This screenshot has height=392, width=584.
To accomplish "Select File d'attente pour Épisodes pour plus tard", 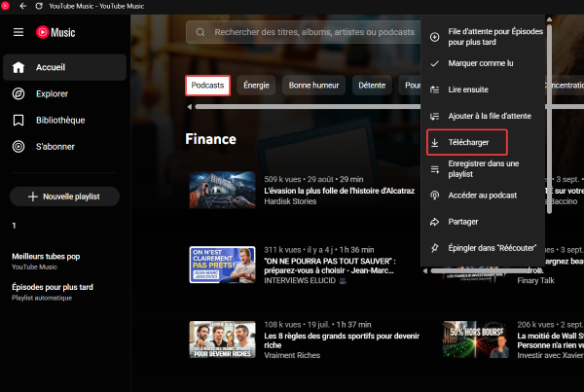I will (483, 37).
